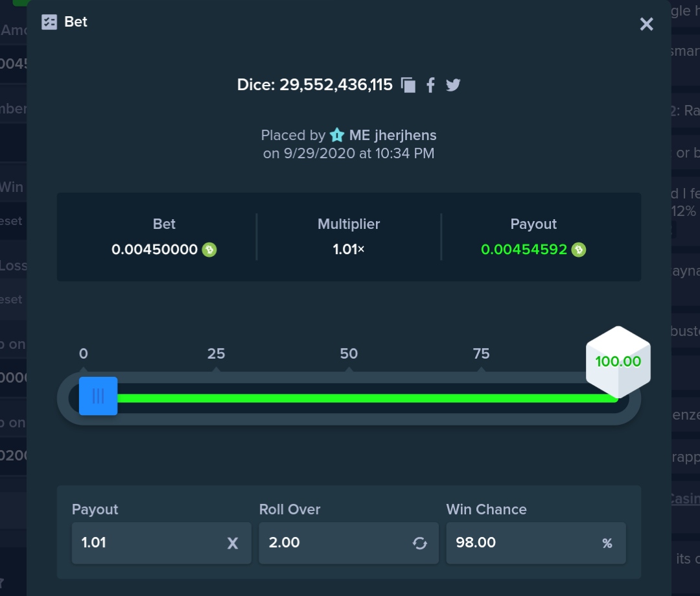Share this bet on Facebook
The width and height of the screenshot is (700, 596).
pyautogui.click(x=430, y=84)
